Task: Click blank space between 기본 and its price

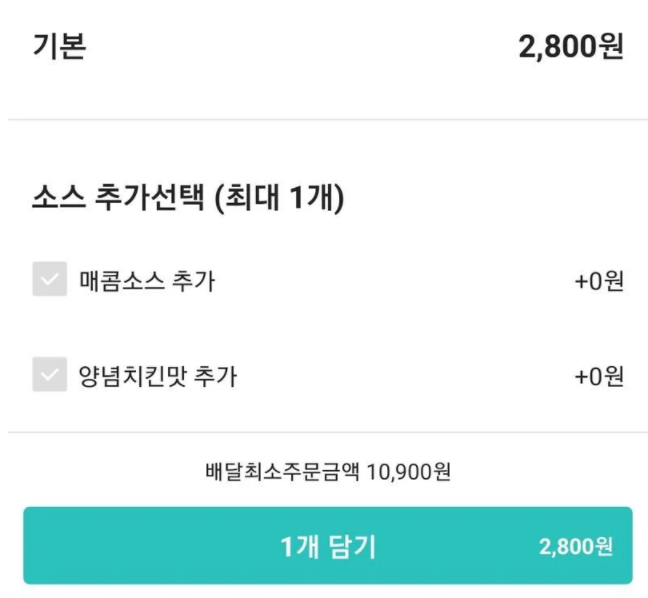Action: [300, 47]
